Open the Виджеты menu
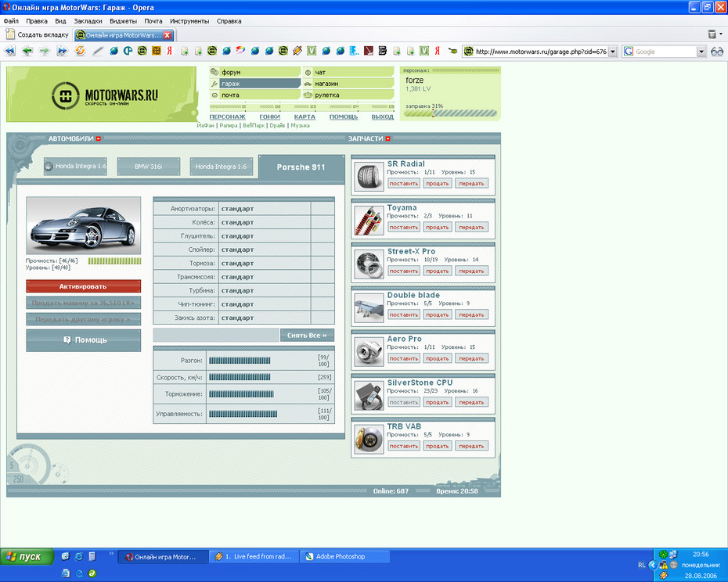Screen dimensions: 728x582 [x=124, y=21]
